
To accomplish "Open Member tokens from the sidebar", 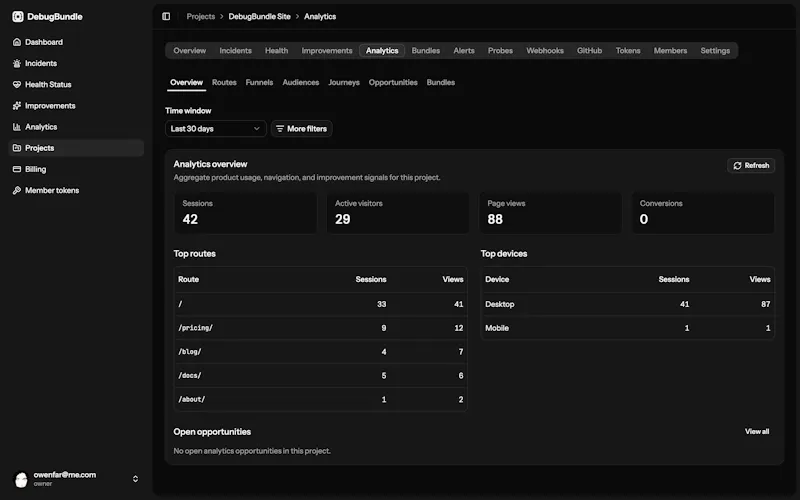I will click(x=77, y=190).
